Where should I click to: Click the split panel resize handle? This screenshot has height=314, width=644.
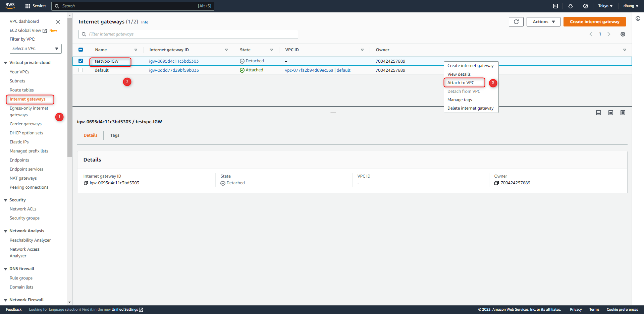pos(333,112)
